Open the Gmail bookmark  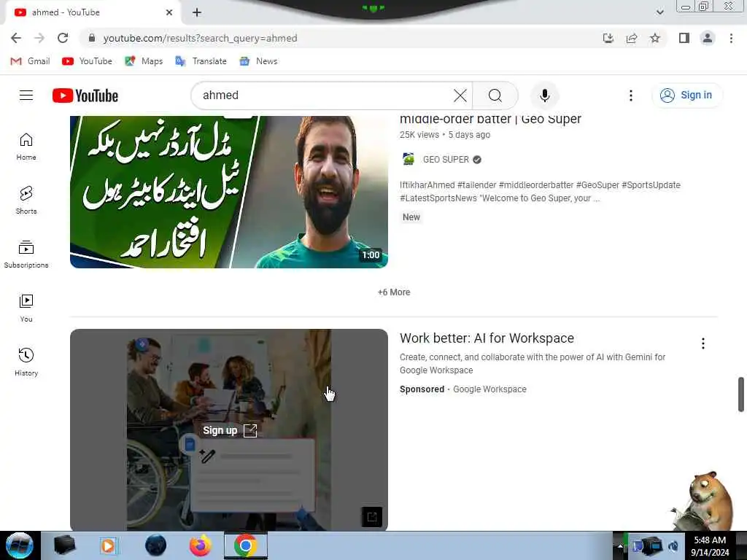tap(30, 61)
